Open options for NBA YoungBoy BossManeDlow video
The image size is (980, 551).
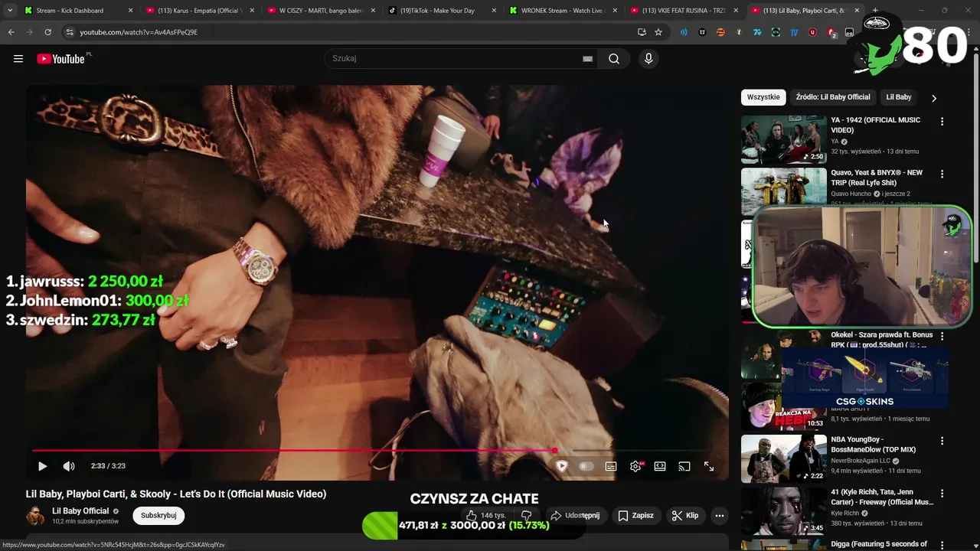point(942,441)
